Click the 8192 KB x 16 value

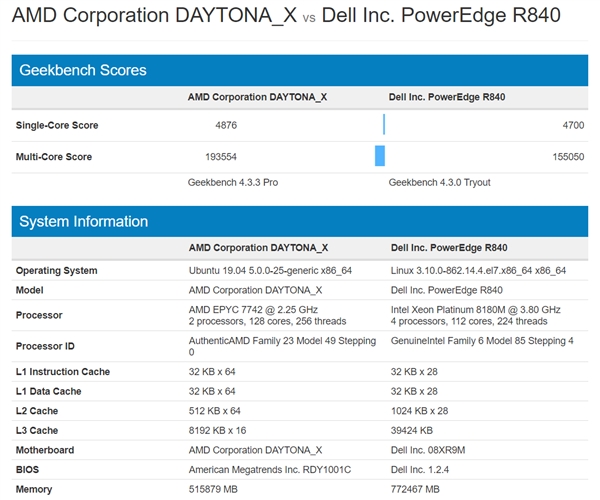pos(217,430)
